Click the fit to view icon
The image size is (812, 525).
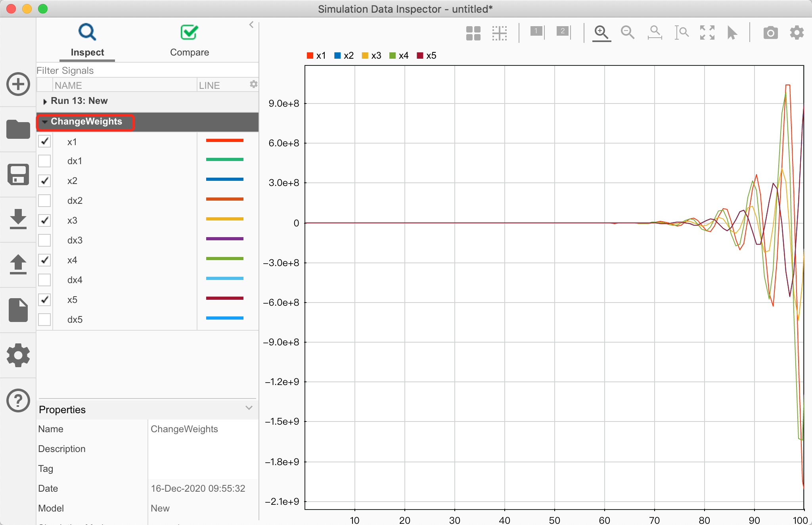click(707, 33)
